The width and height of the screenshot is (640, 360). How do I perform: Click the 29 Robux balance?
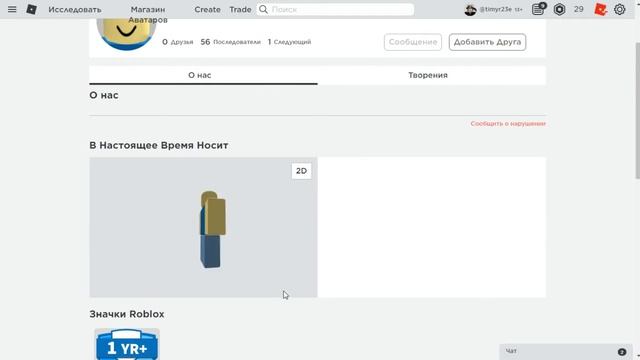click(x=578, y=9)
